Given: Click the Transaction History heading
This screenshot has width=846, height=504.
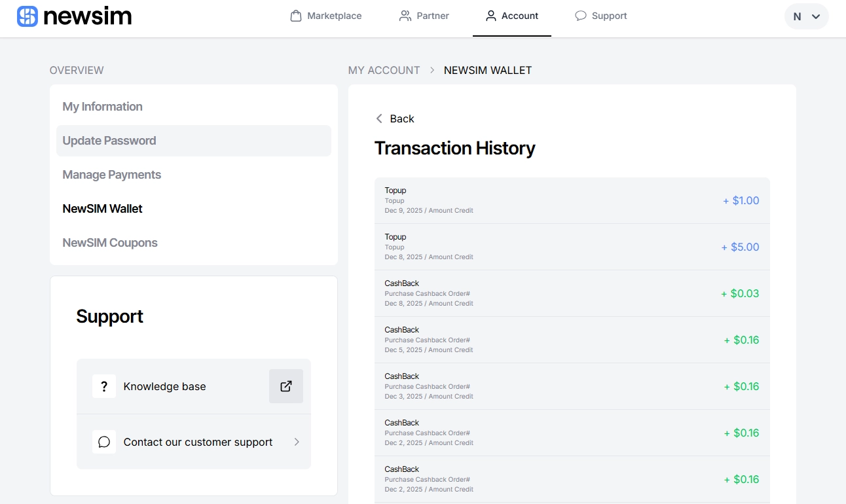Looking at the screenshot, I should (455, 148).
